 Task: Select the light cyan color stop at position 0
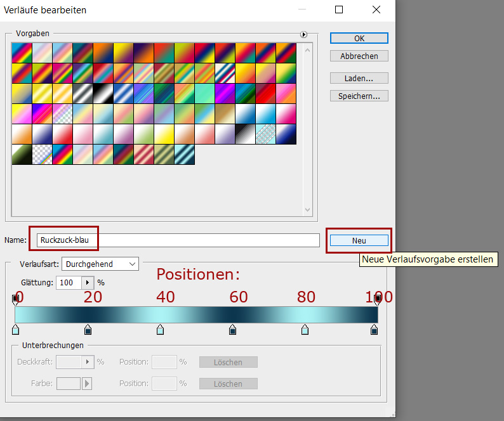[x=16, y=330]
